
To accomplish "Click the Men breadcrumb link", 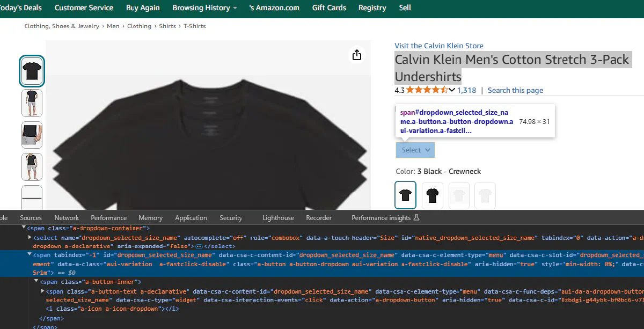I will 113,26.
